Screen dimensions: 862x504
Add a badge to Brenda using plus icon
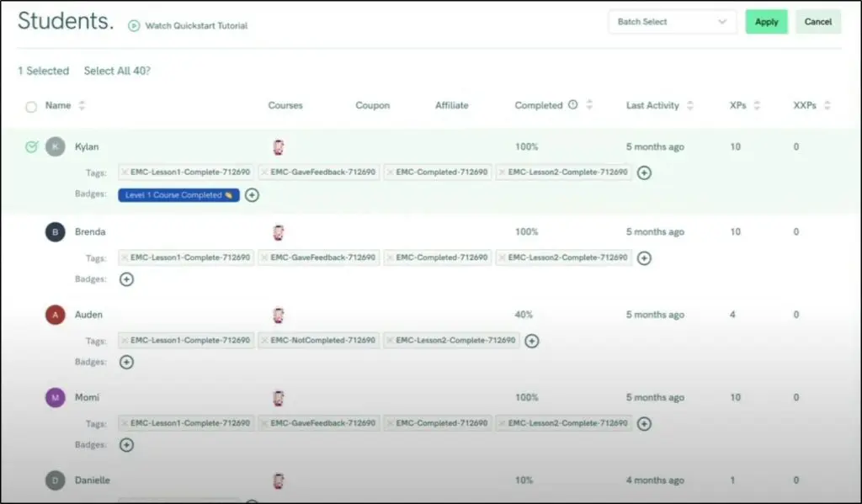pyautogui.click(x=126, y=279)
